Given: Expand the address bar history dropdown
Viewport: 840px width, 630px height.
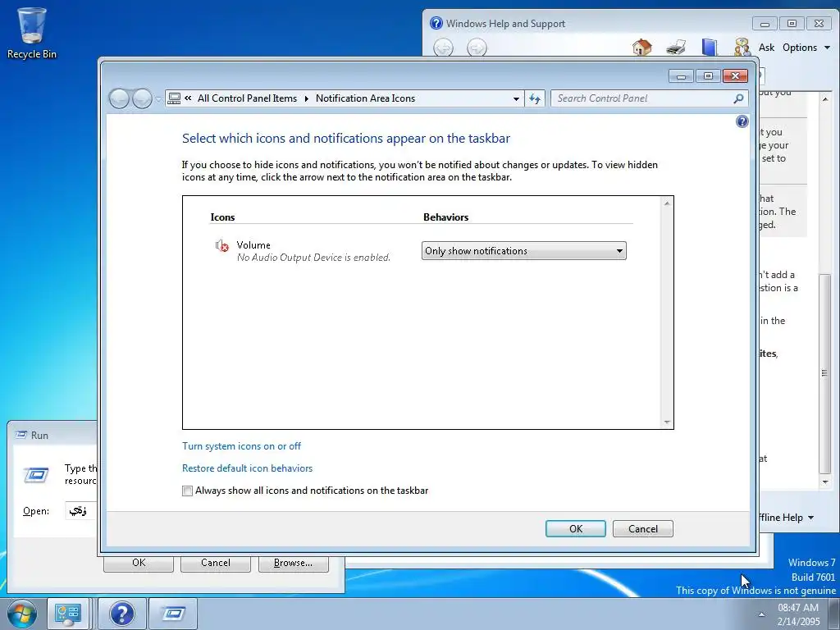Looking at the screenshot, I should (516, 98).
